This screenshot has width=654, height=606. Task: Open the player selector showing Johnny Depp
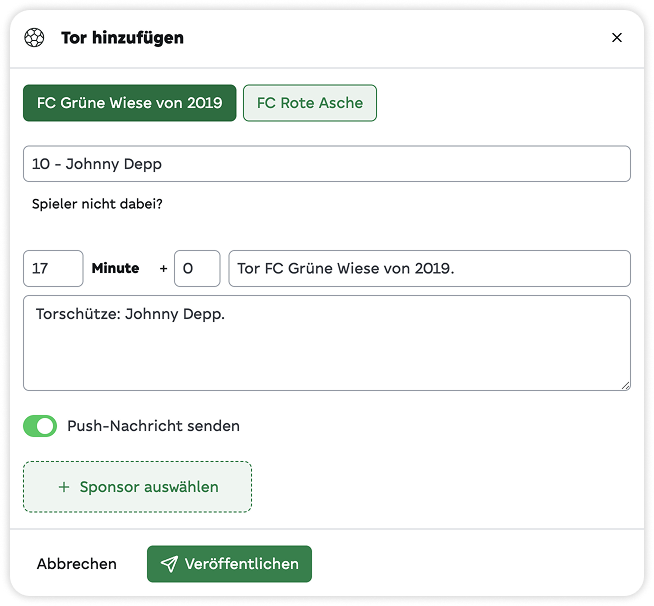tap(327, 164)
